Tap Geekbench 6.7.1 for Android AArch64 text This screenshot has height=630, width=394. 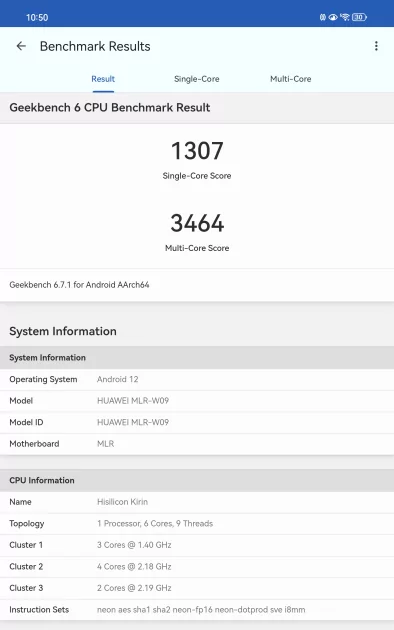click(79, 284)
